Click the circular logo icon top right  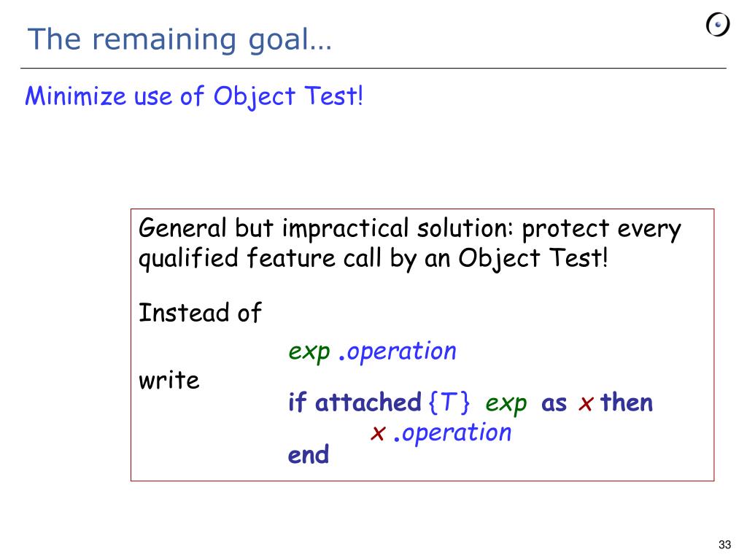click(x=718, y=25)
